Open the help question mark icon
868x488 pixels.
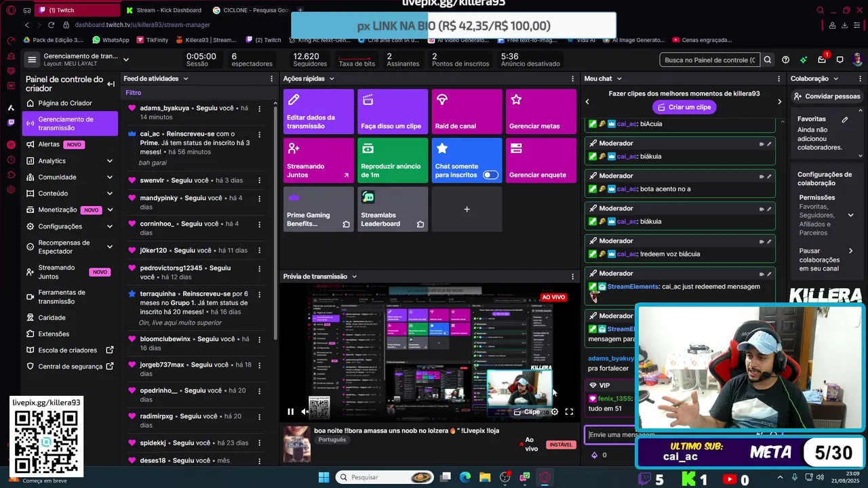point(785,60)
